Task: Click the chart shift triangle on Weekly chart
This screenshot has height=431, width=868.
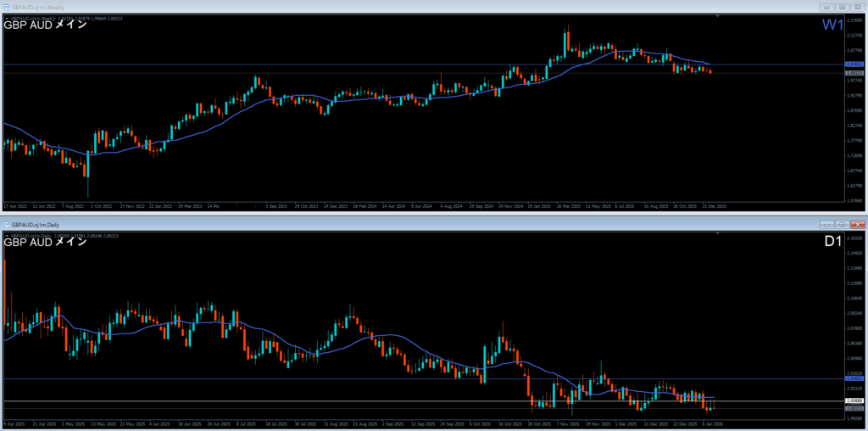Action: coord(718,17)
